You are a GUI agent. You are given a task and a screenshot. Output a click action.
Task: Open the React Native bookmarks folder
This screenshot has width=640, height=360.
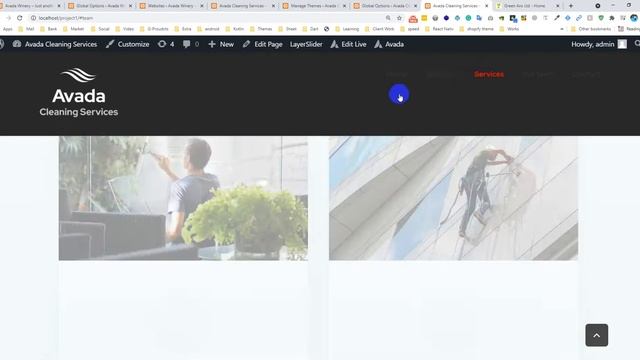point(439,29)
